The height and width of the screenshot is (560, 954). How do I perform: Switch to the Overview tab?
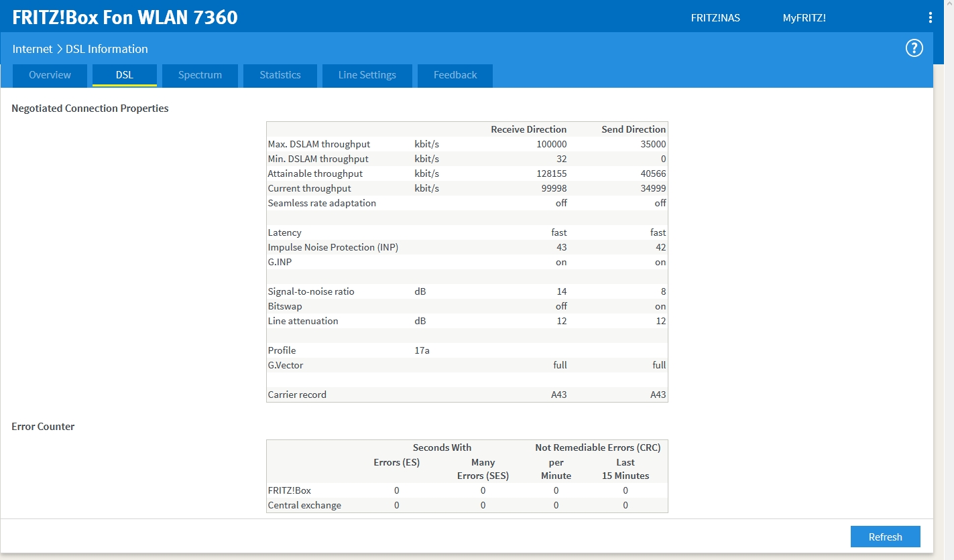point(50,75)
